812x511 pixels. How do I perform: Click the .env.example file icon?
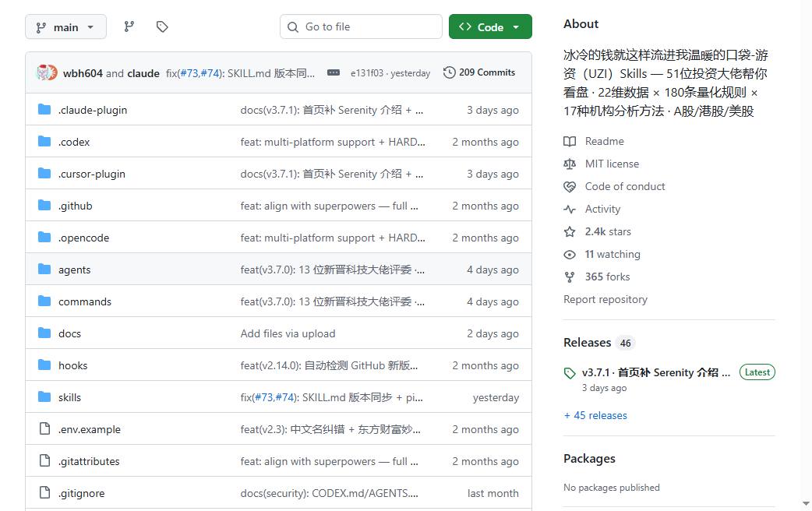click(x=45, y=428)
